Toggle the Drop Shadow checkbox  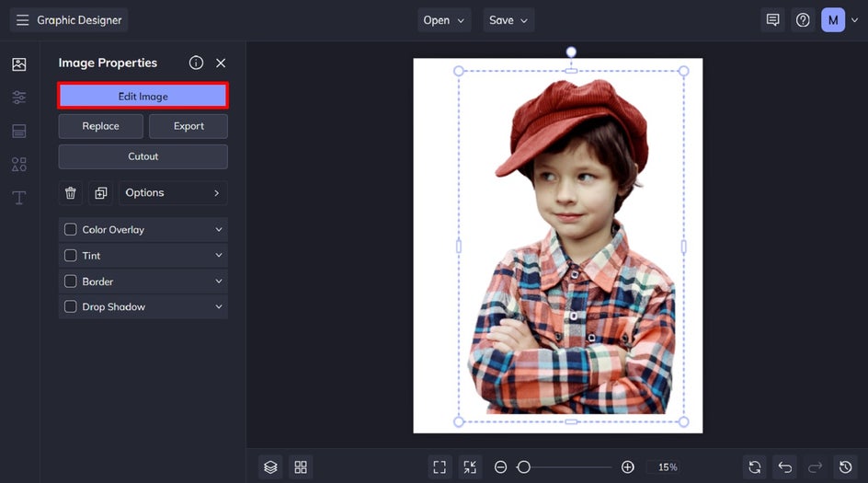pyautogui.click(x=71, y=307)
